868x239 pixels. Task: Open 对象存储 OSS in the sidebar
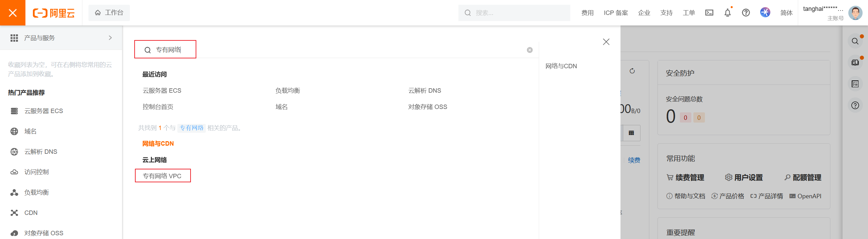pos(43,233)
